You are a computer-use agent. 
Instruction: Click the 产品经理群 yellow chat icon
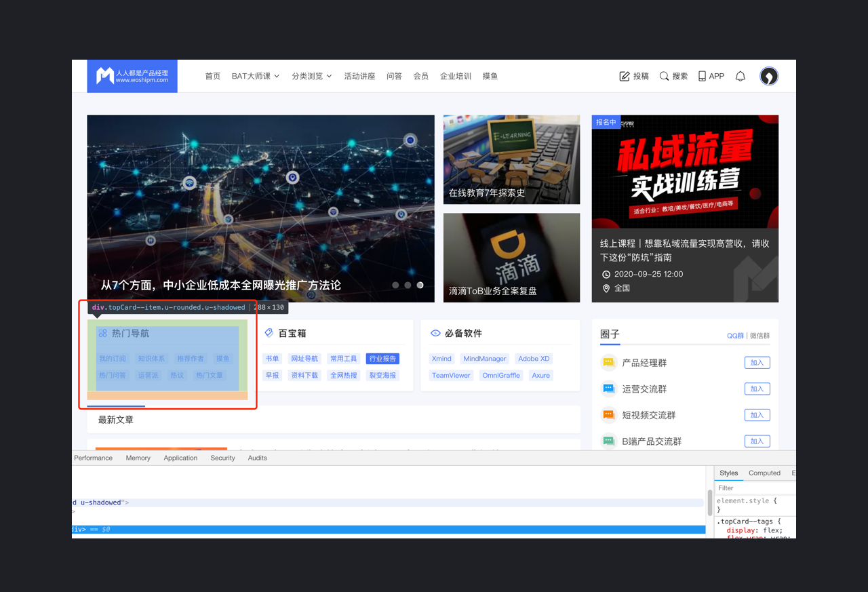(608, 363)
